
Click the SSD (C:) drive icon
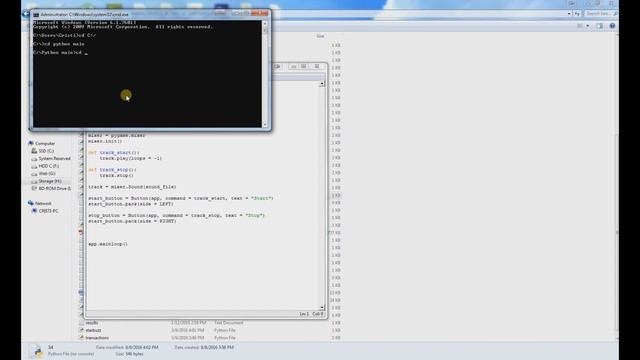[x=34, y=151]
